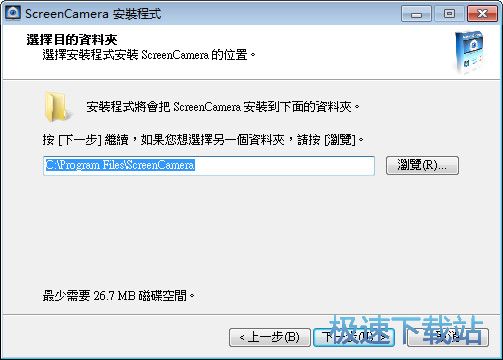Click the instruction line starting 按 [下一步] 繼續
The height and width of the screenshot is (360, 503).
point(203,140)
